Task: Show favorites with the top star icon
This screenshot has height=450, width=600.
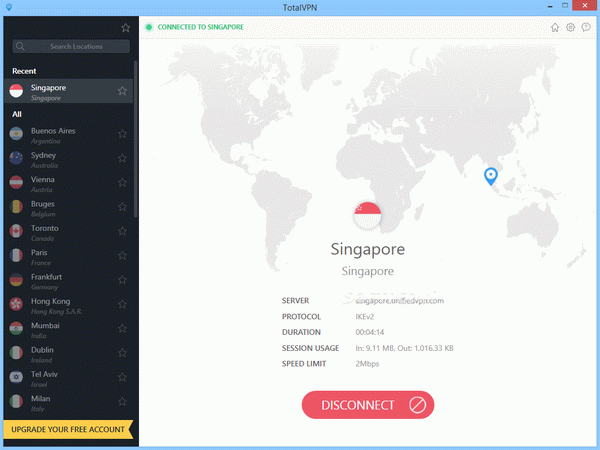Action: [125, 28]
